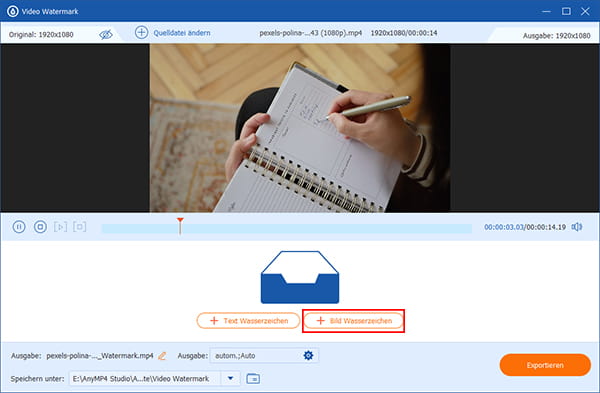600x393 pixels.
Task: Click the inbox tray placeholder icon
Action: tap(300, 277)
